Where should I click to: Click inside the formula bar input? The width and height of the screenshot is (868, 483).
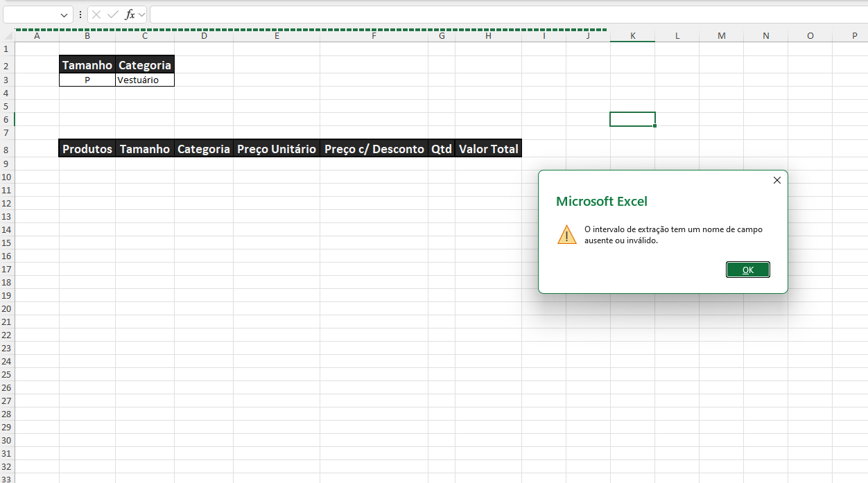(485, 15)
